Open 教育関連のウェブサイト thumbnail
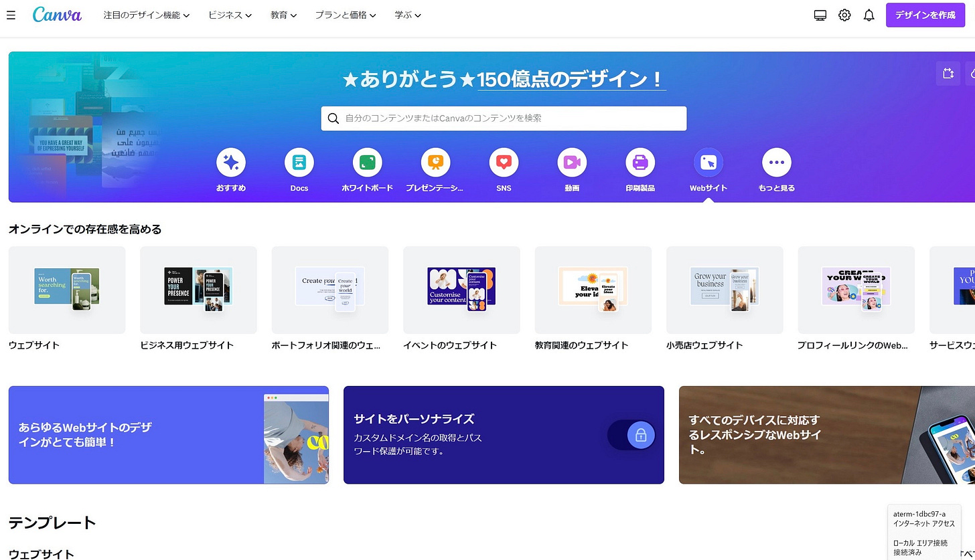The height and width of the screenshot is (560, 975). tap(593, 290)
